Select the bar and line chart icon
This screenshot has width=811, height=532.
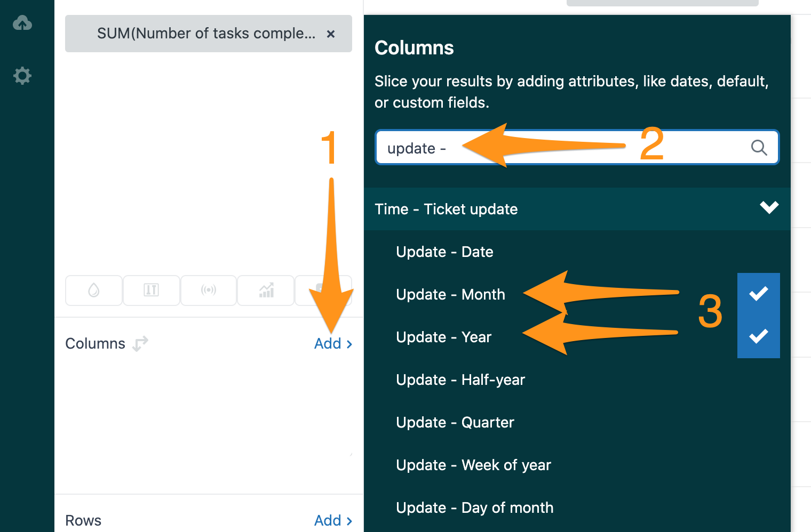[x=266, y=290]
